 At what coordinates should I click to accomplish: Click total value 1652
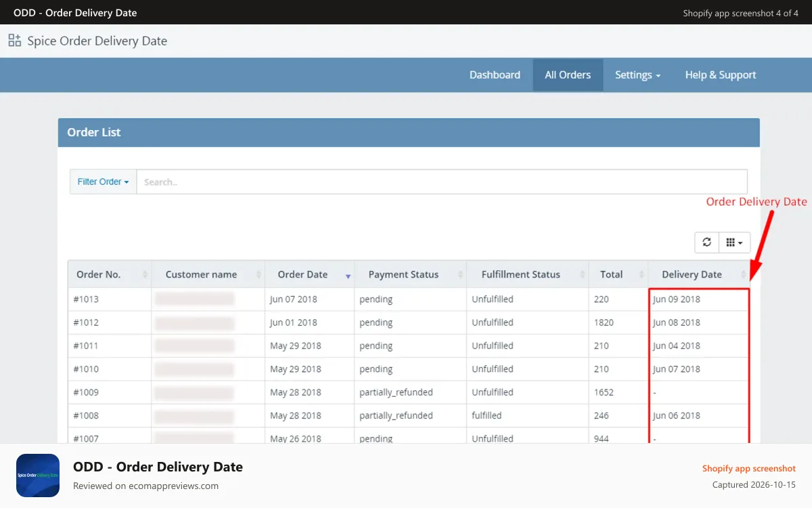604,392
